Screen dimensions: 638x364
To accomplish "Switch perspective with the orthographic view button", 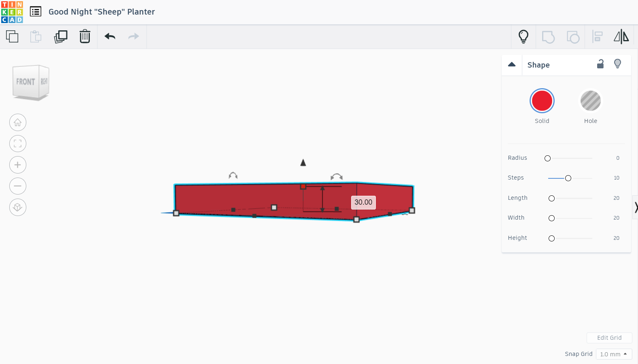I will point(18,207).
